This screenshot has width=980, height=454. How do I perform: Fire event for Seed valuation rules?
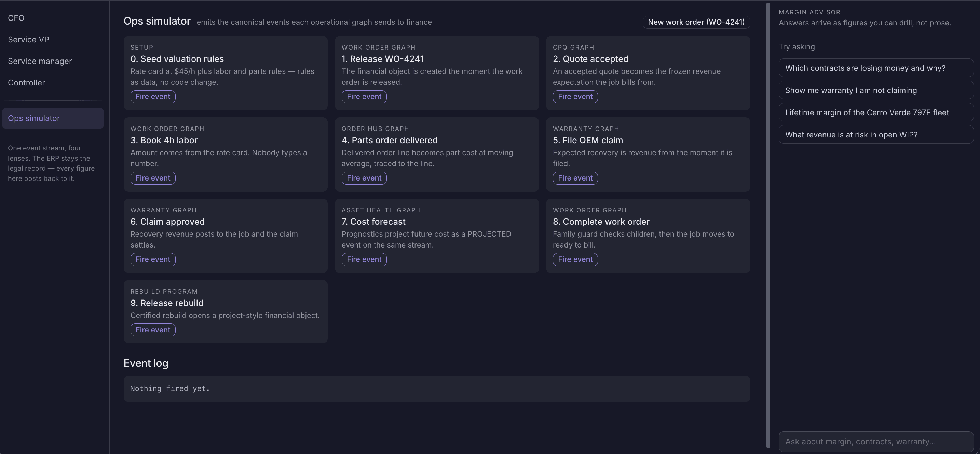coord(153,97)
